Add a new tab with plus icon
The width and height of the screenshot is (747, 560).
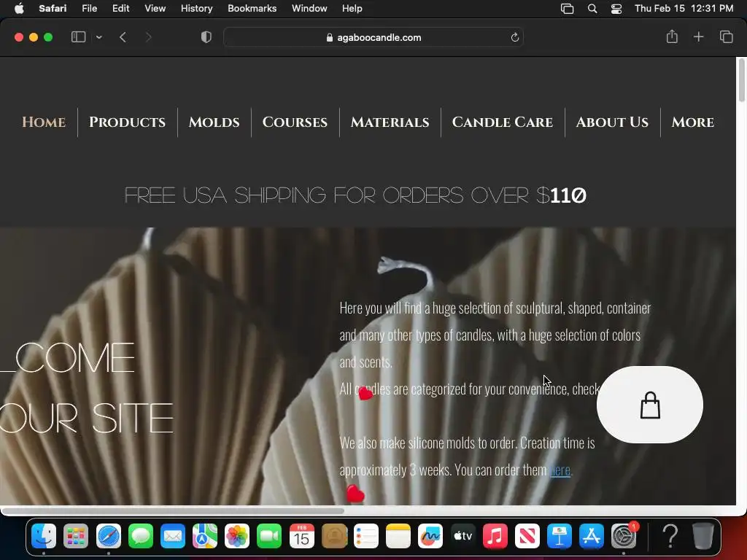coord(698,36)
